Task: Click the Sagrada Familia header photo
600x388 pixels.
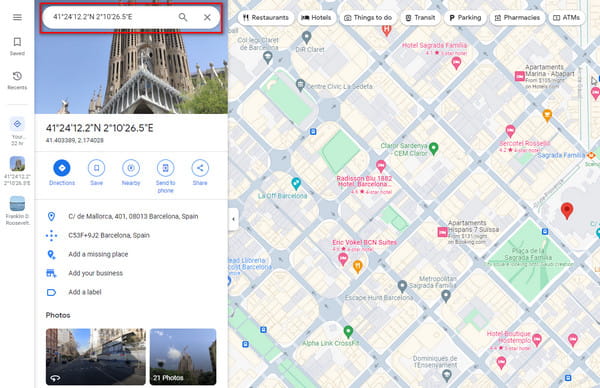Action: tap(131, 73)
